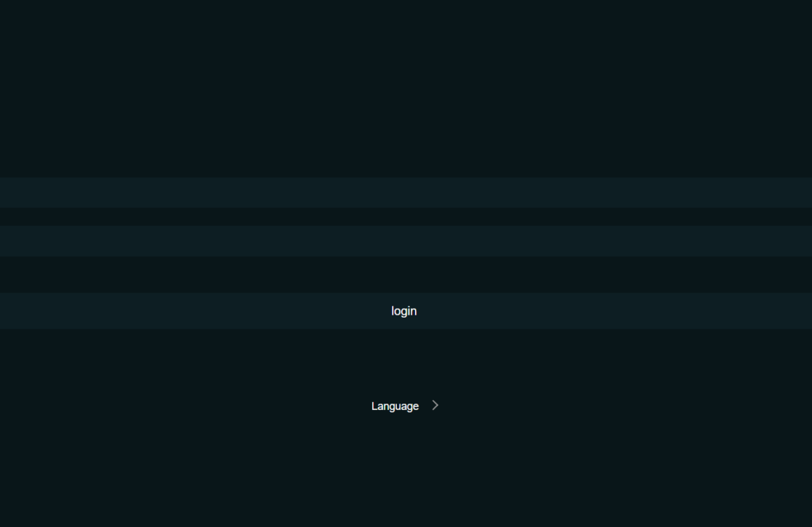Image resolution: width=812 pixels, height=527 pixels.
Task: Click the login button
Action: (406, 311)
